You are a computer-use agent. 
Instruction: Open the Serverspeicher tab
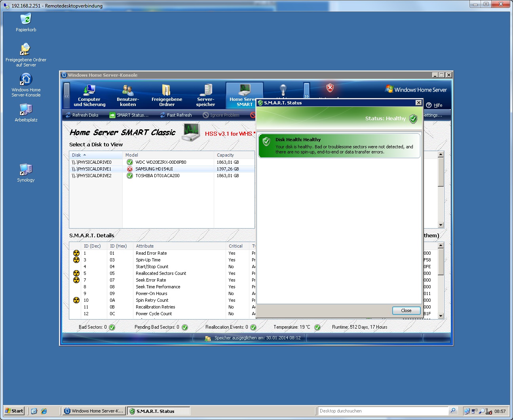pyautogui.click(x=205, y=96)
